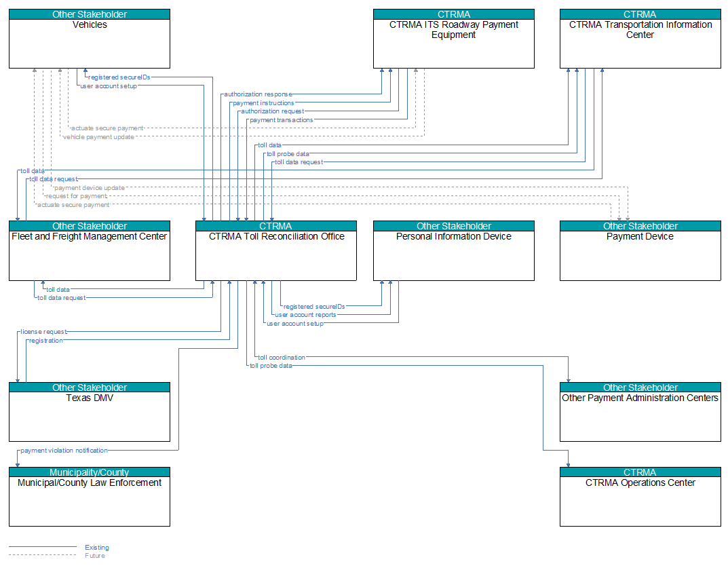Image resolution: width=728 pixels, height=568 pixels.
Task: Click 'payment transactions' flow label
Action: point(282,120)
